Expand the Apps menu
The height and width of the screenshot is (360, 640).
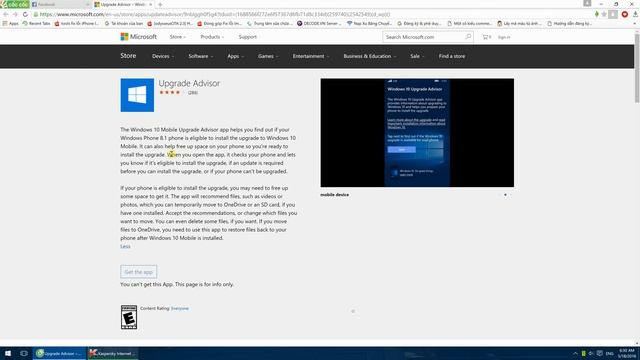(x=236, y=56)
